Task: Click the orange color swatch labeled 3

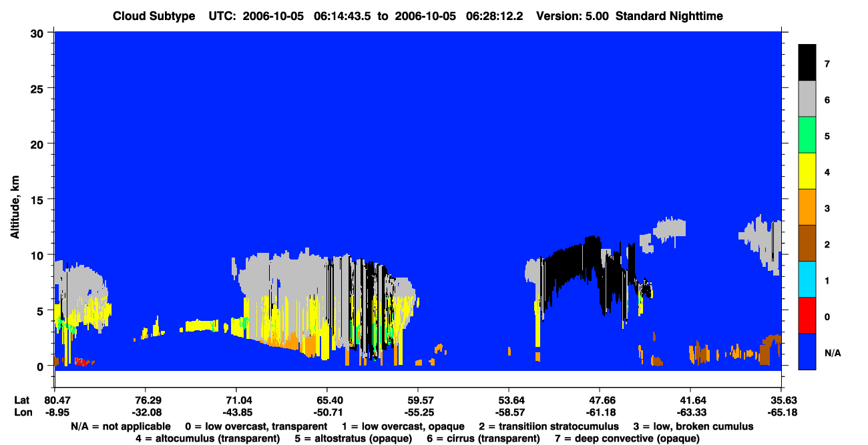Action: click(807, 207)
